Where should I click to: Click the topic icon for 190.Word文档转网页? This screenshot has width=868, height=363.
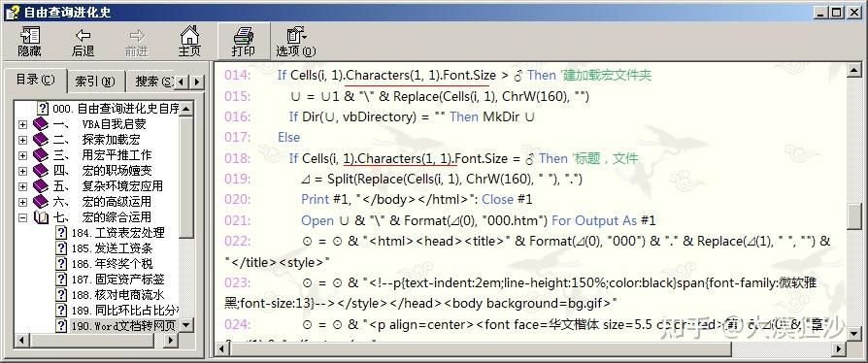pos(61,325)
